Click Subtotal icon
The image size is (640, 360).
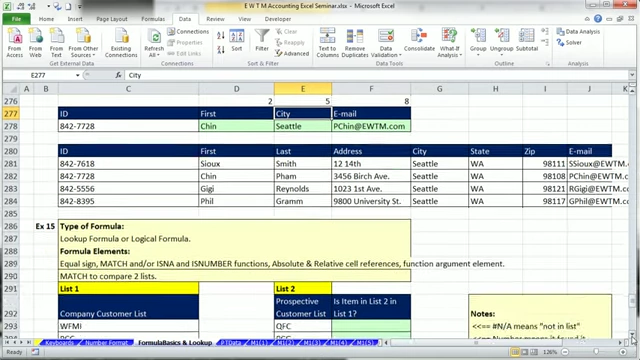point(527,40)
